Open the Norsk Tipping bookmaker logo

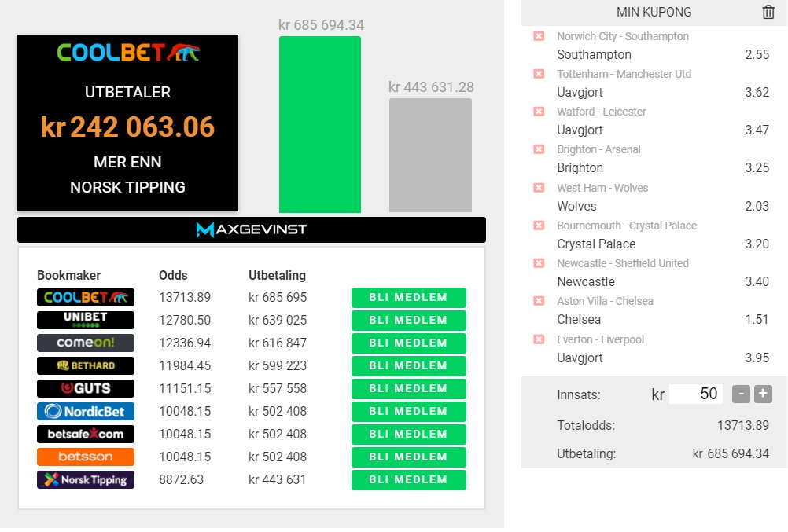86,480
